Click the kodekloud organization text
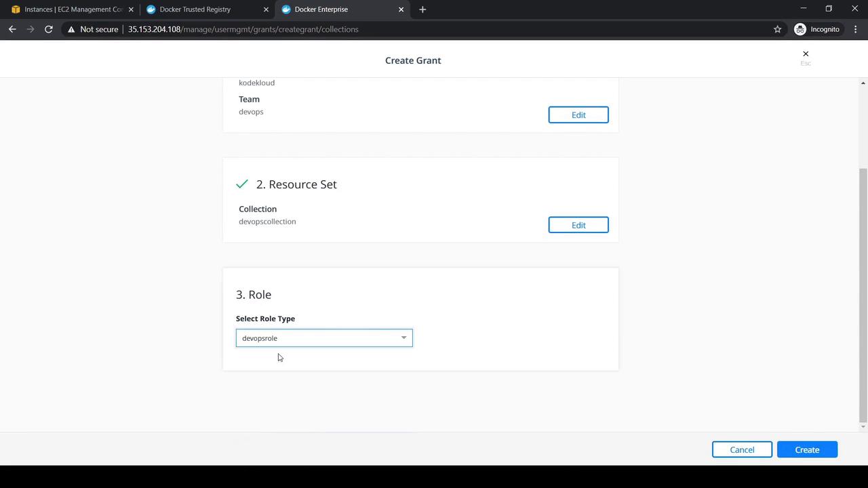The image size is (868, 488). 256,83
